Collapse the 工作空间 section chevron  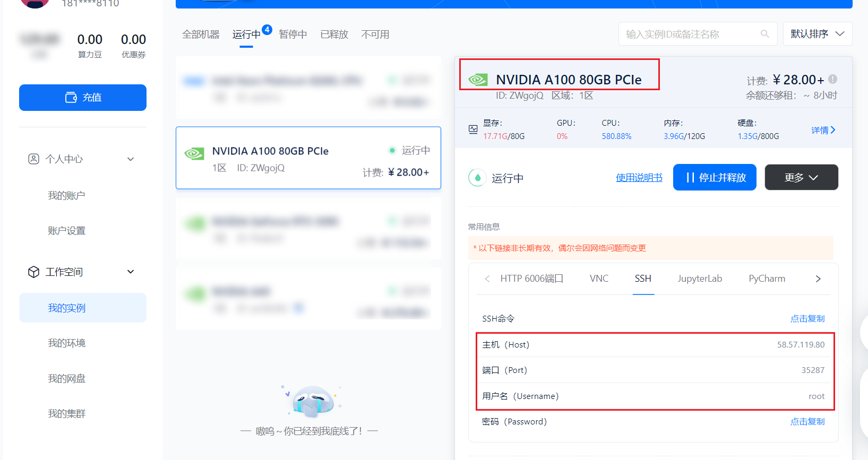pos(131,272)
